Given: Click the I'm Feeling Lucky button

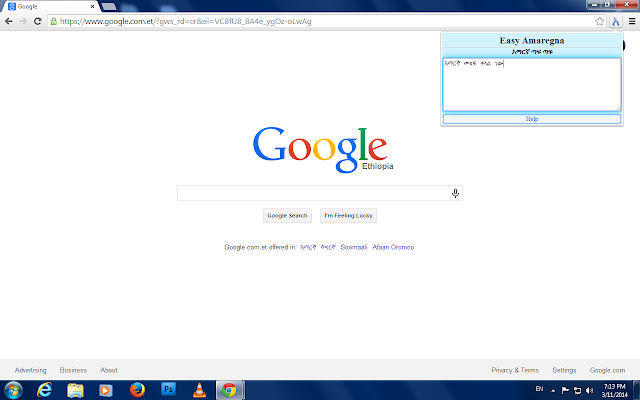Looking at the screenshot, I should [348, 216].
